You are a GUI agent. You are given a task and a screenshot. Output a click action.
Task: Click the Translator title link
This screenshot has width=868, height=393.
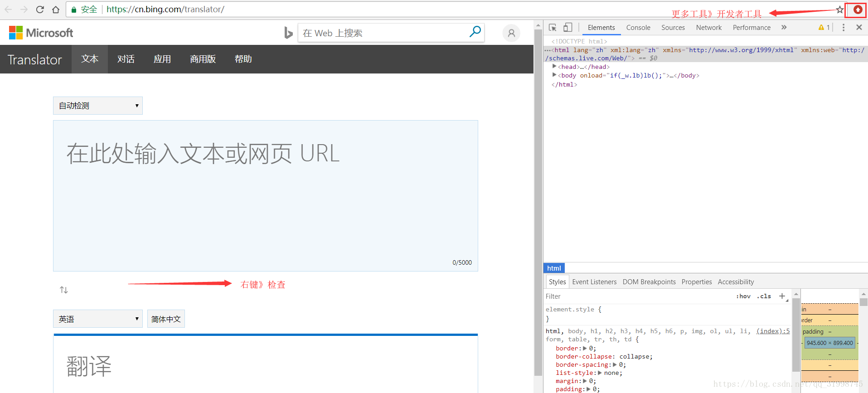coord(35,59)
